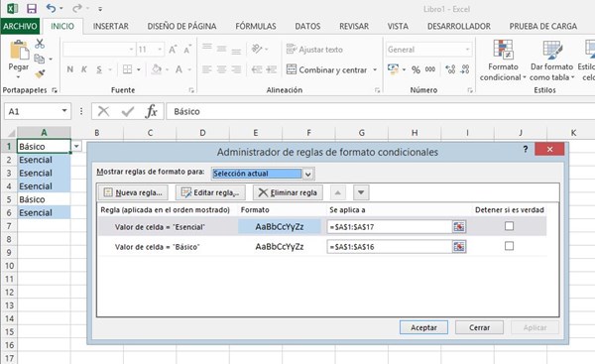Click the accounting number format icon
595x364 pixels.
[393, 69]
